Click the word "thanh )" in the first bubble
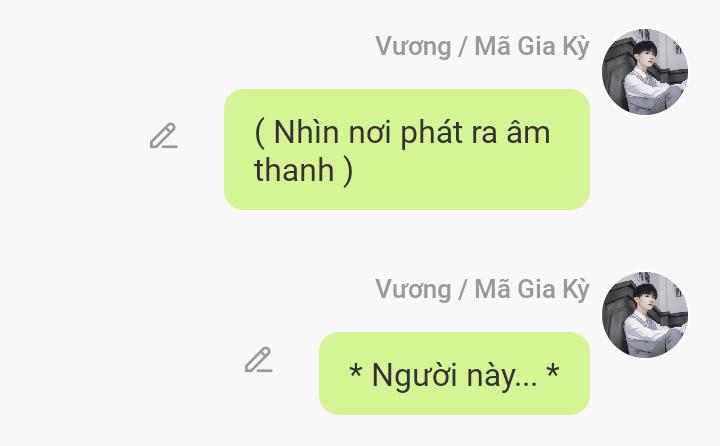720x446 pixels. [304, 170]
